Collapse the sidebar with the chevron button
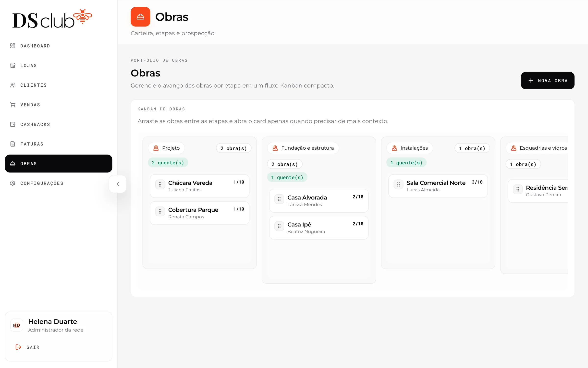Screen dimensions: 588x368 pyautogui.click(x=118, y=184)
